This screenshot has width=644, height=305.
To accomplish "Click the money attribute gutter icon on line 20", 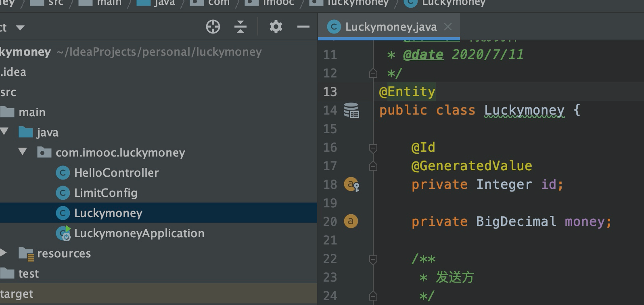I will tap(351, 221).
